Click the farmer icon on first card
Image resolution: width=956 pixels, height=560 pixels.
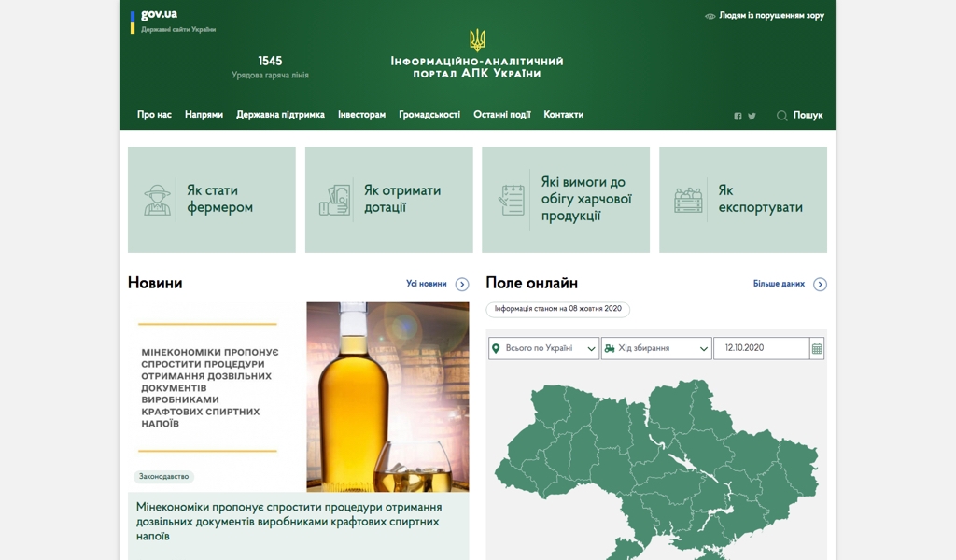tap(157, 200)
